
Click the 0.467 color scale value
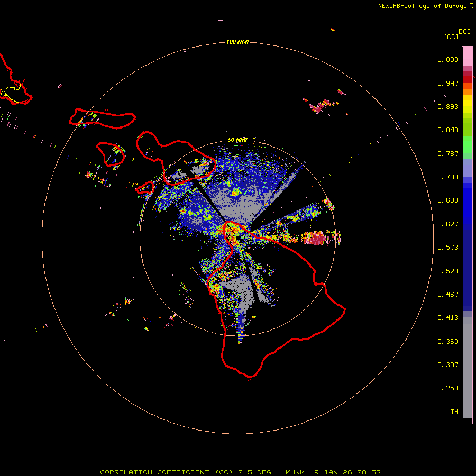pyautogui.click(x=448, y=295)
